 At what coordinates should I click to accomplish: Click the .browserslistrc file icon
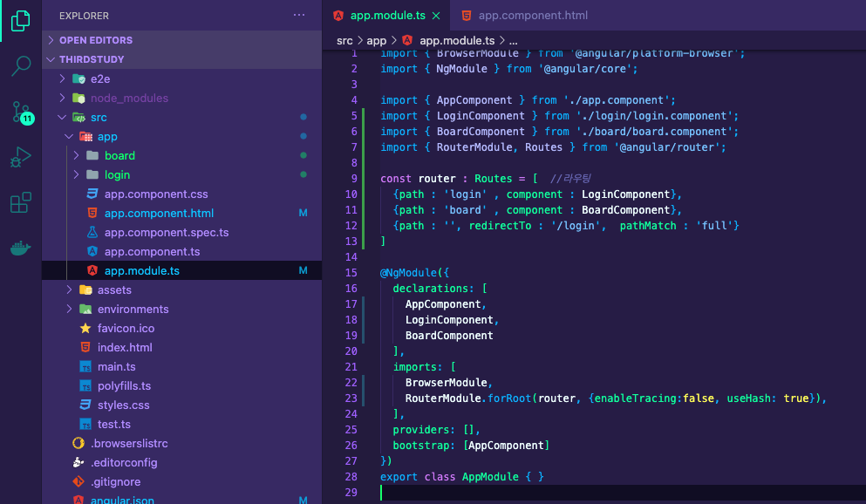click(x=78, y=443)
